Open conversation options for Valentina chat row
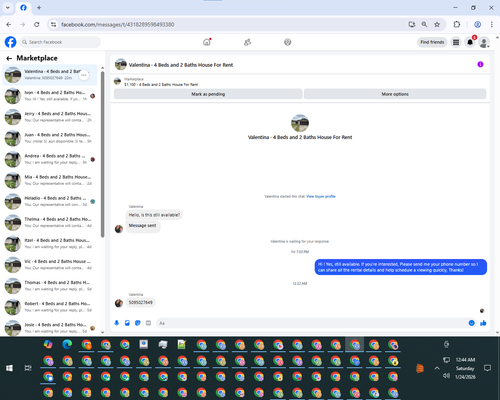The width and height of the screenshot is (500, 400). pyautogui.click(x=84, y=75)
